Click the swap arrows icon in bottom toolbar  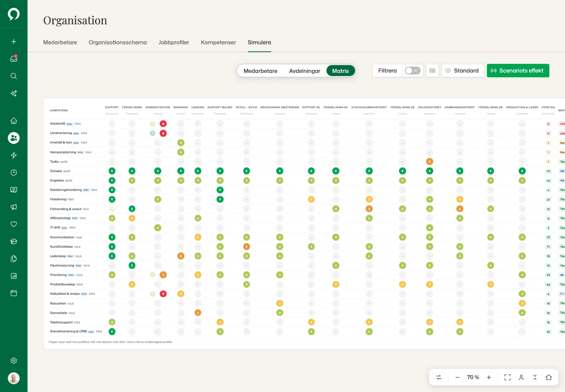click(x=439, y=377)
